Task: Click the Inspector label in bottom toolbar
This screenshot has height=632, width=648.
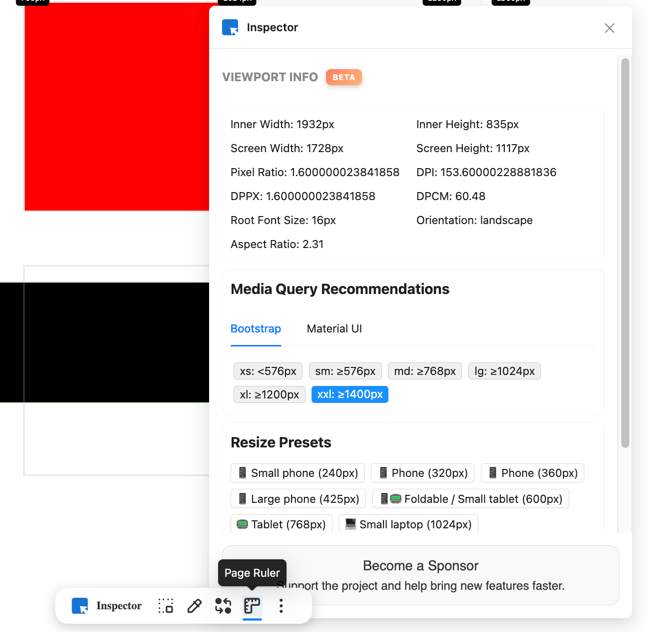Action: coord(119,606)
